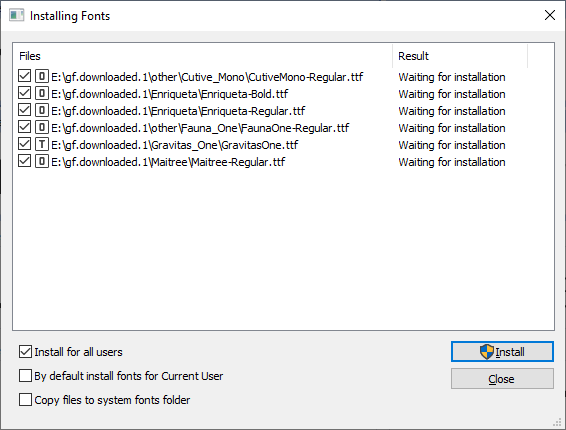Toggle the Install for all users checkbox
566x430 pixels.
point(25,352)
